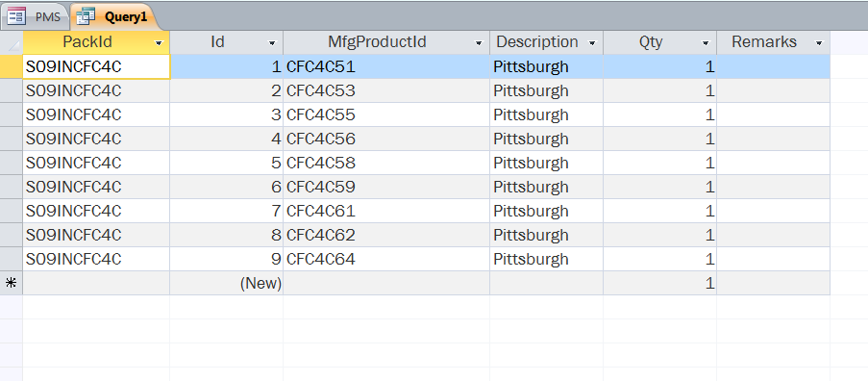Open the Qty column dropdown arrow
868x381 pixels.
pyautogui.click(x=706, y=42)
